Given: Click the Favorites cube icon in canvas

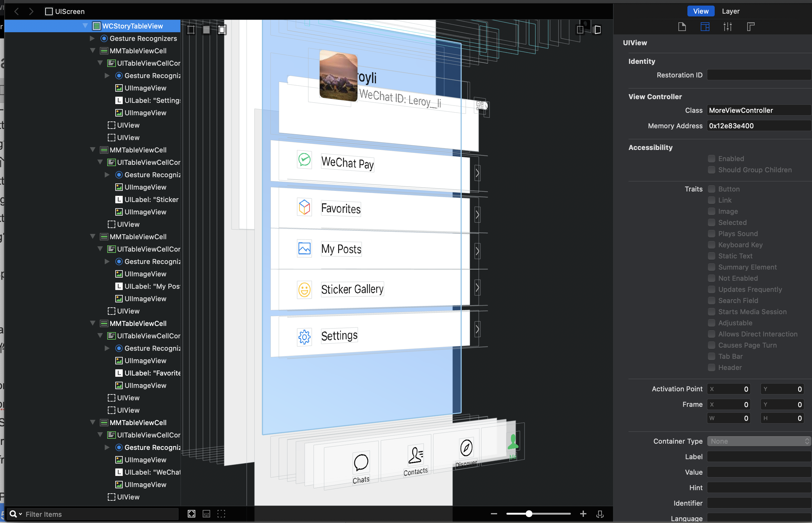Looking at the screenshot, I should pos(304,207).
